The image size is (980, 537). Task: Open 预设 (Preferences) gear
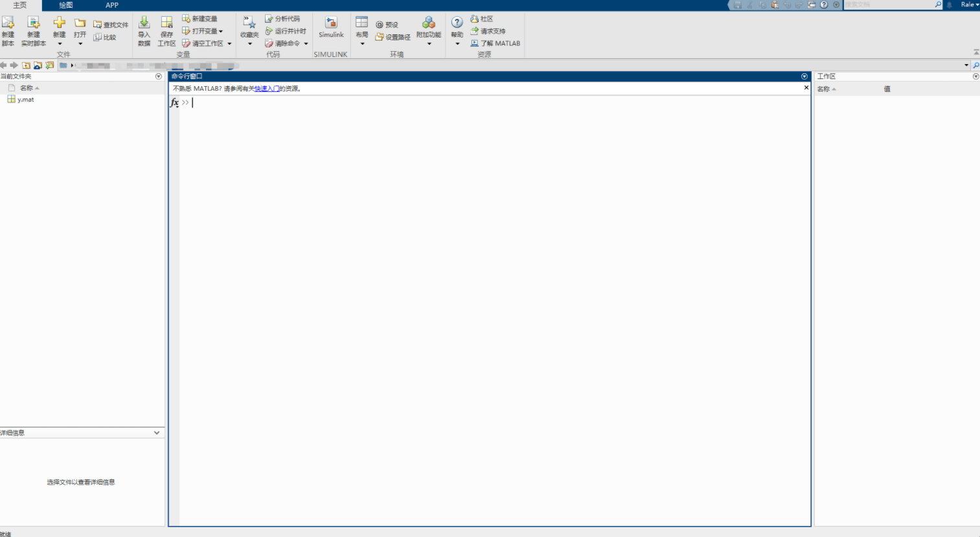387,25
